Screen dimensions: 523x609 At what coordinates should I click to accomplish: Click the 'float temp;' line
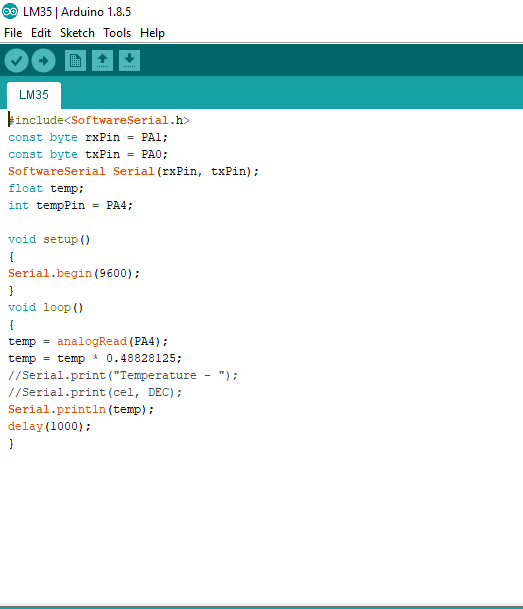point(46,188)
